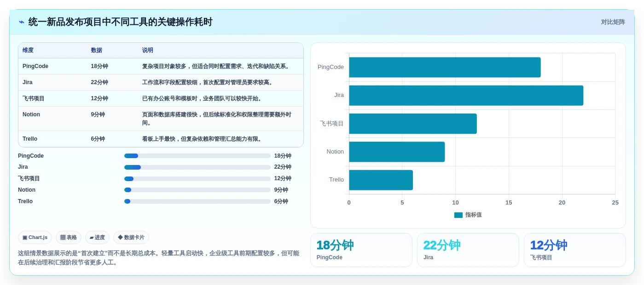This screenshot has width=644, height=285.
Task: Click the Jira bar in chart
Action: 466,96
